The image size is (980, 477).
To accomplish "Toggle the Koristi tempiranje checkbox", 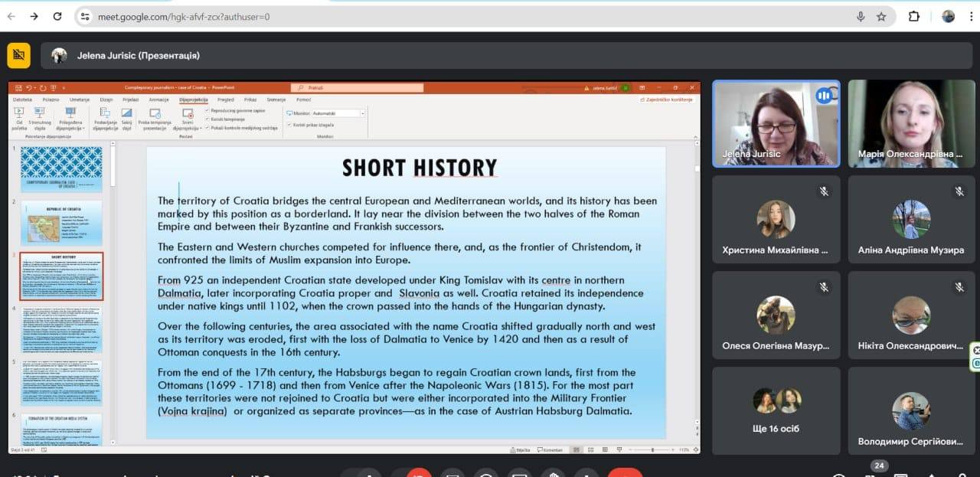I will (x=207, y=119).
